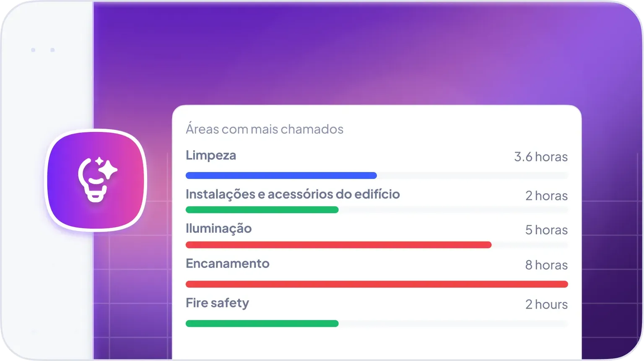
Task: Click the full red Encanamento progress bar
Action: [377, 284]
